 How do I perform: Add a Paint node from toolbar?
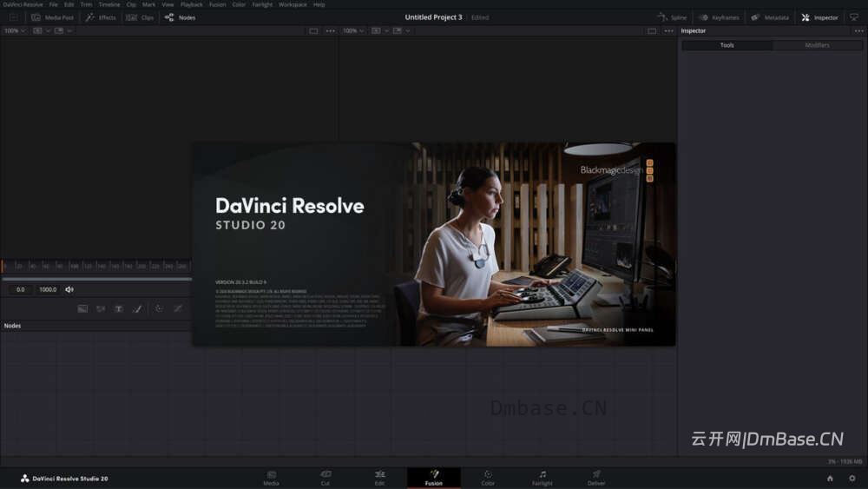(x=137, y=308)
